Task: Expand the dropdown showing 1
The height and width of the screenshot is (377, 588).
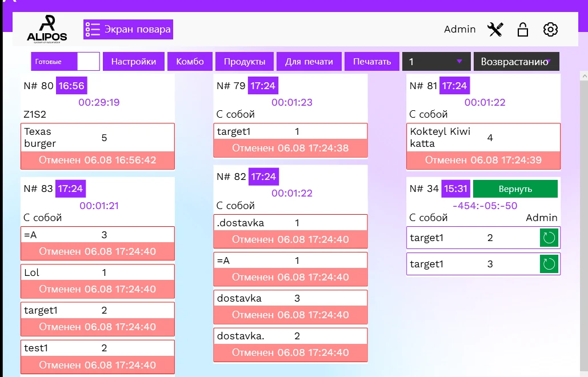Action: (x=436, y=62)
